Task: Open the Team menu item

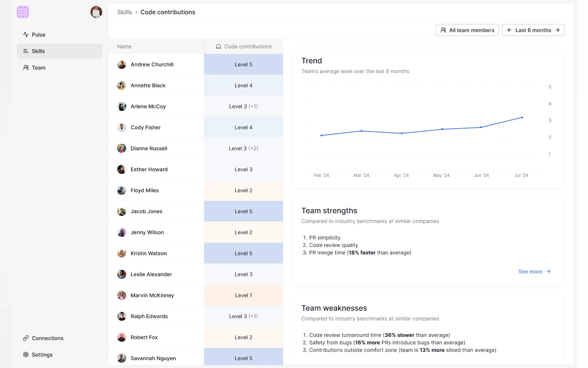Action: point(38,67)
